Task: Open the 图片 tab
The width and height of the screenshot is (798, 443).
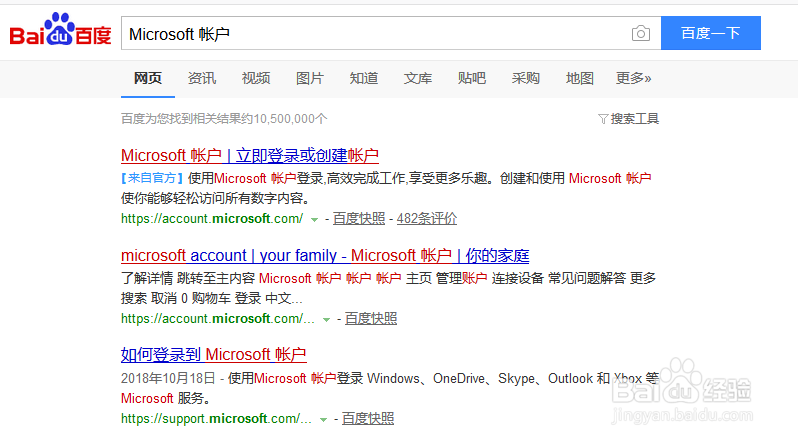Action: [309, 78]
